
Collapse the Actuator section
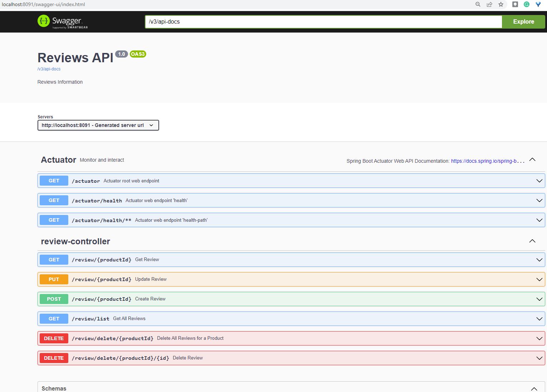coord(532,160)
